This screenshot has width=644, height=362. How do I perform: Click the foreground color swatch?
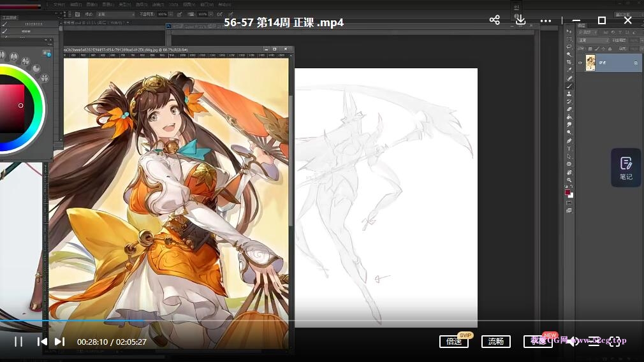[x=567, y=192]
